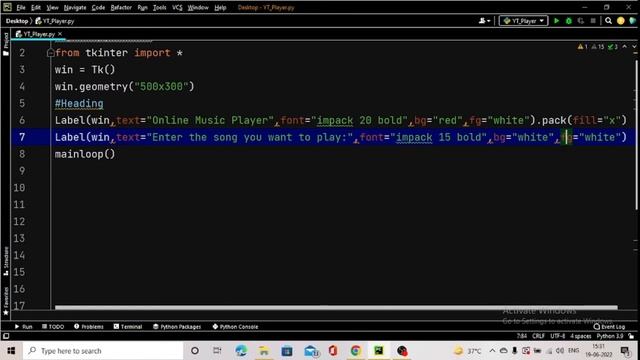Open the Windows Start menu
This screenshot has width=640, height=360.
[11, 351]
